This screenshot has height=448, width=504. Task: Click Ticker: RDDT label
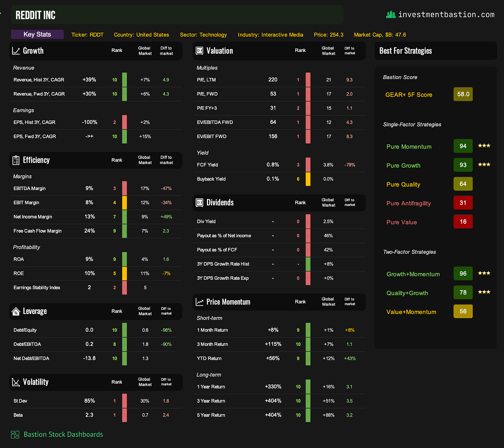tap(88, 35)
